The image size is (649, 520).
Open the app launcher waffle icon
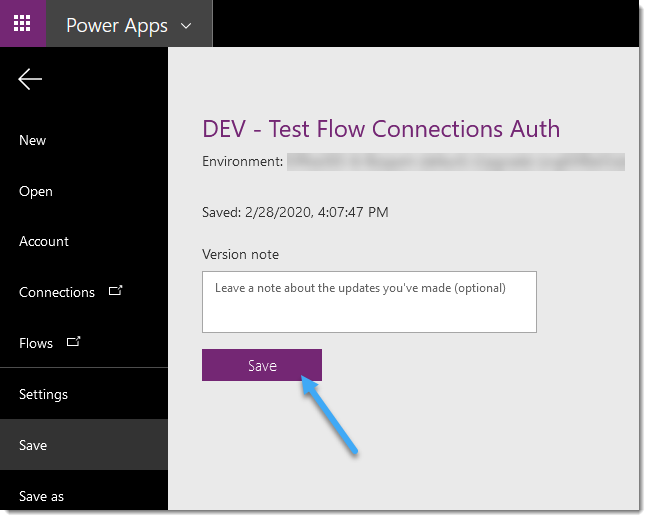[22, 23]
